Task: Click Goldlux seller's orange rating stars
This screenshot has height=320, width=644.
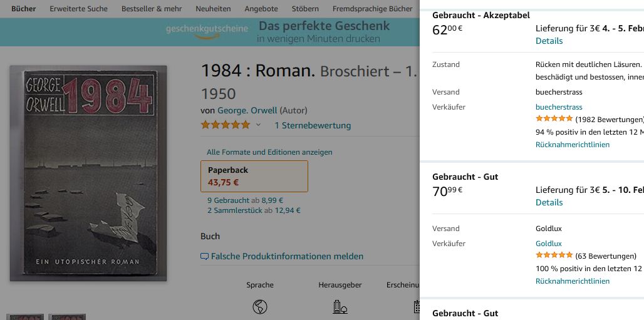Action: tap(554, 255)
